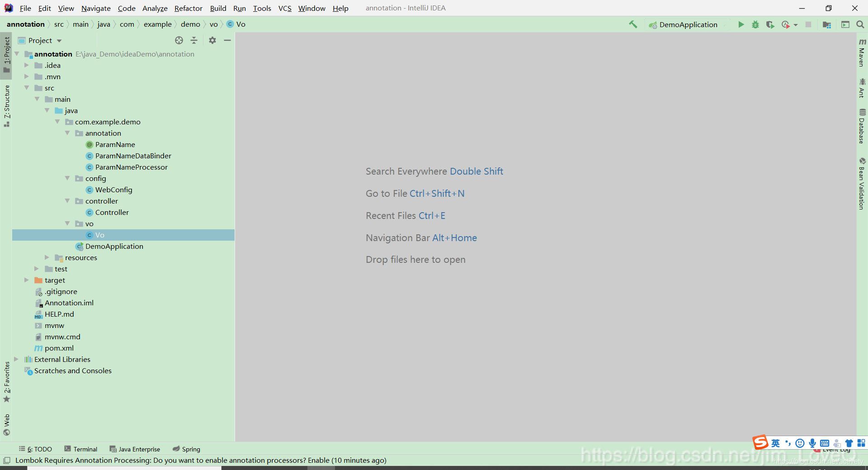868x470 pixels.
Task: Open the Web side tab
Action: click(7, 424)
